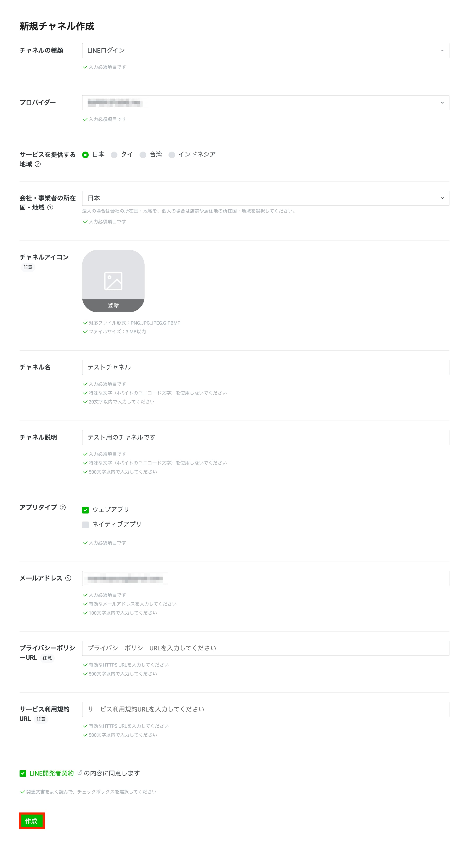Expand the プロバイダー dropdown
This screenshot has width=469, height=868.
click(x=266, y=103)
